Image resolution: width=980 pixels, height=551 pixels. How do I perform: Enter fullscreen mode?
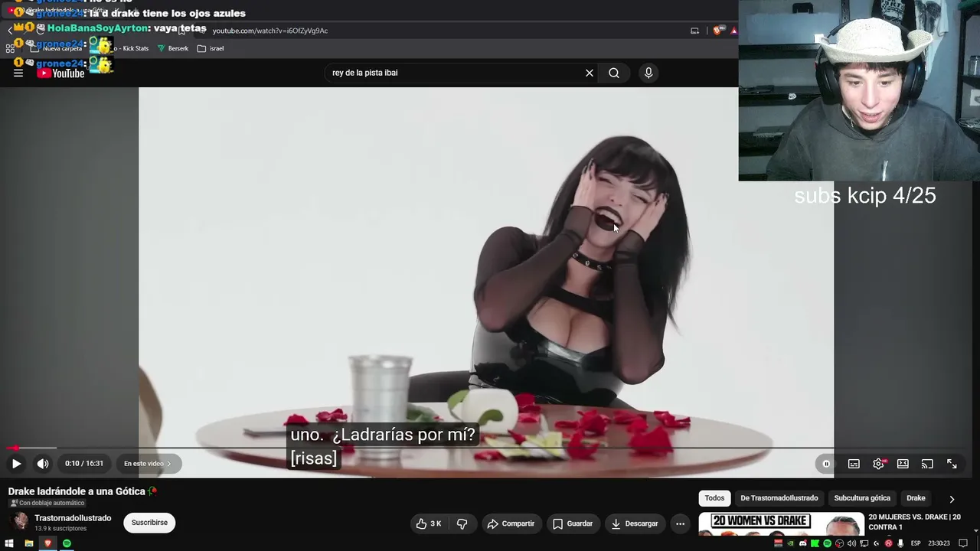952,464
